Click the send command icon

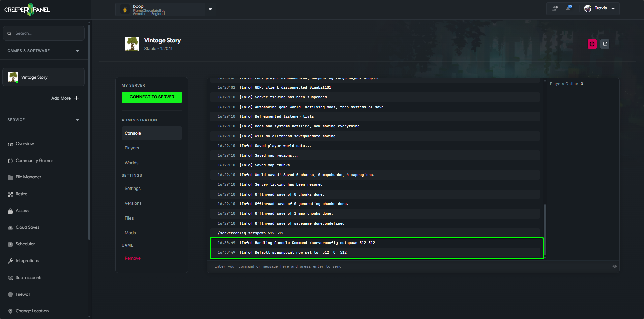(x=614, y=266)
